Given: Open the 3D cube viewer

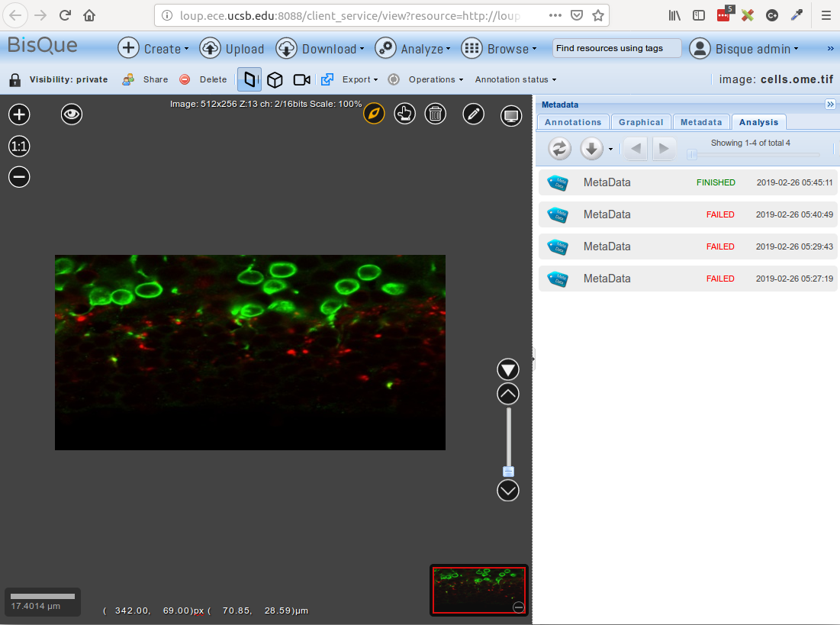Looking at the screenshot, I should (275, 79).
